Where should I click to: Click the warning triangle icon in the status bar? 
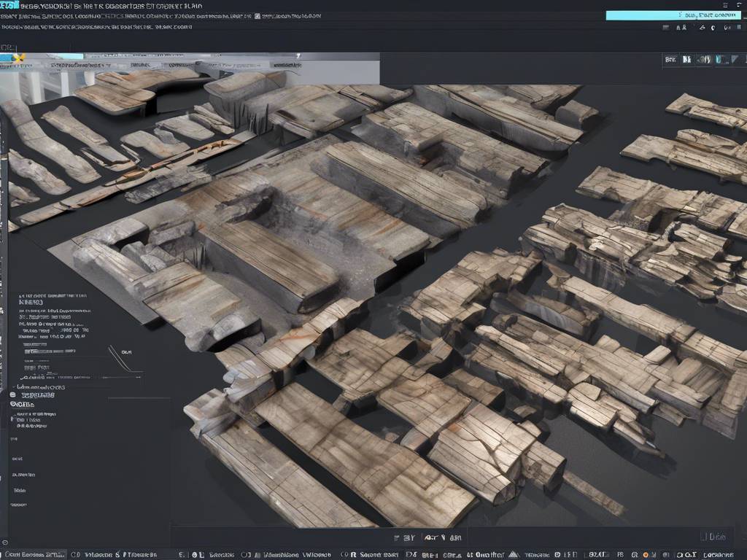(x=514, y=555)
